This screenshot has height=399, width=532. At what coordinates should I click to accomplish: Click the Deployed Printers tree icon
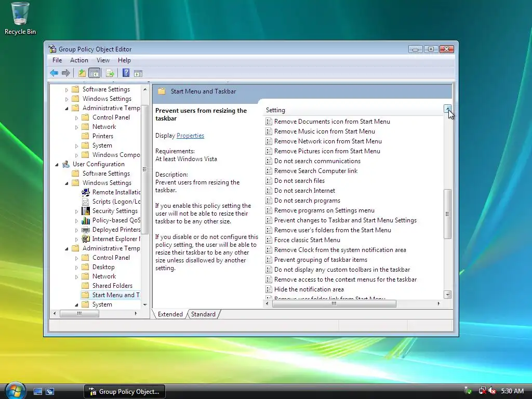pos(86,230)
